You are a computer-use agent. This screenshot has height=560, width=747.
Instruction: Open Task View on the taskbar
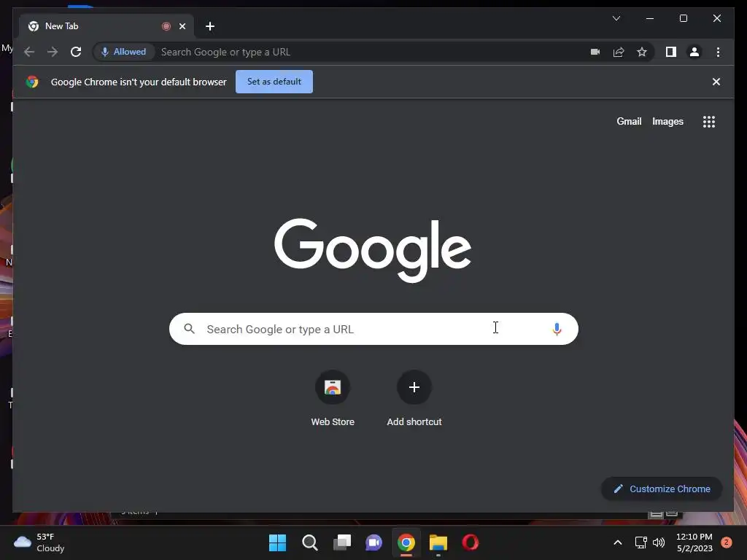point(341,542)
